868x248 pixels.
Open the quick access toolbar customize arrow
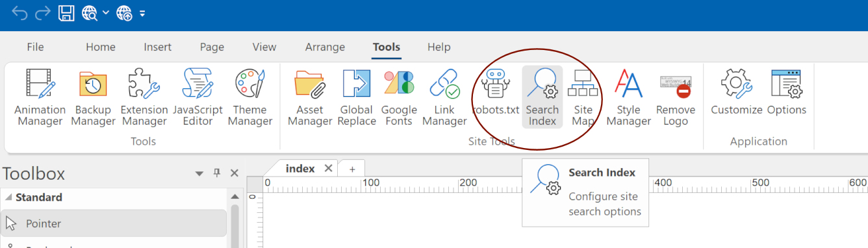tap(142, 13)
